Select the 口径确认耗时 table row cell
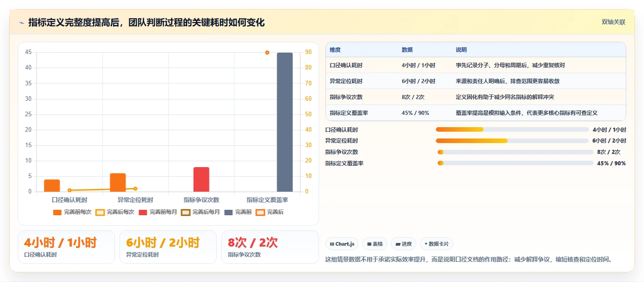Viewport: 644px width, 282px height. coord(346,65)
